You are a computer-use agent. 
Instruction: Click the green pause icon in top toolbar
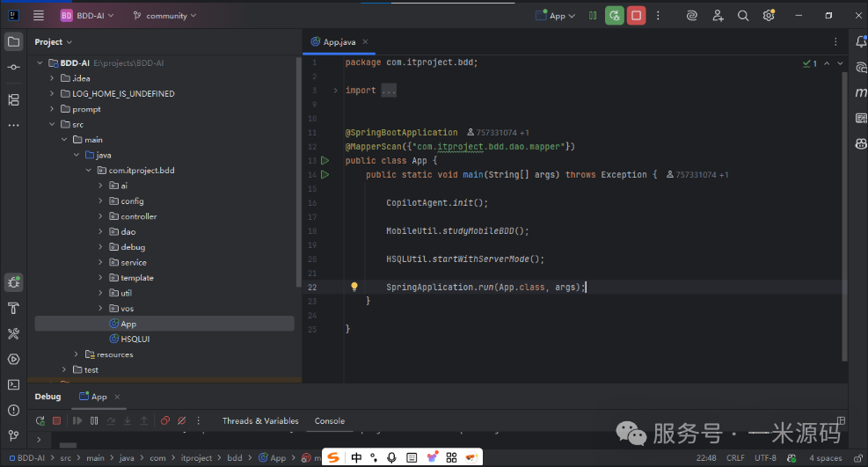(x=593, y=16)
